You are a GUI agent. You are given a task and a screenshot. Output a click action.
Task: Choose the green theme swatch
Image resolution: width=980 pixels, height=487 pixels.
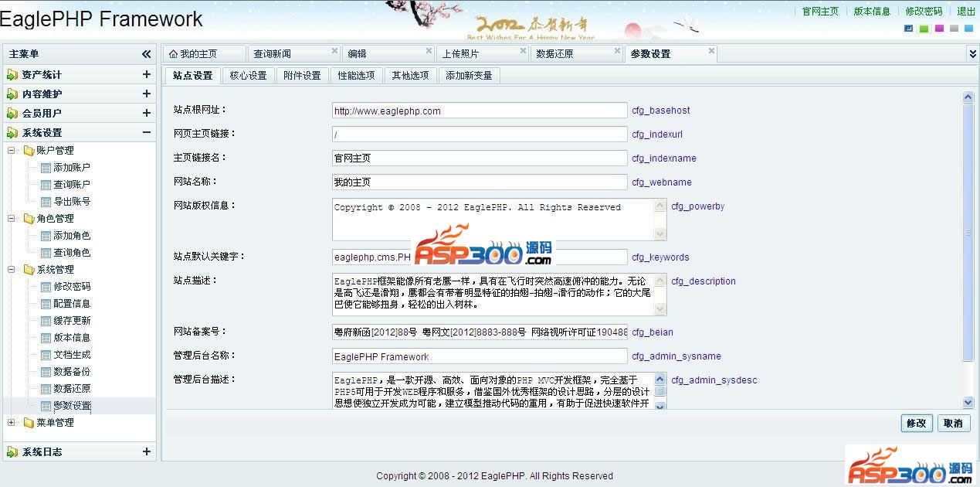[924, 29]
